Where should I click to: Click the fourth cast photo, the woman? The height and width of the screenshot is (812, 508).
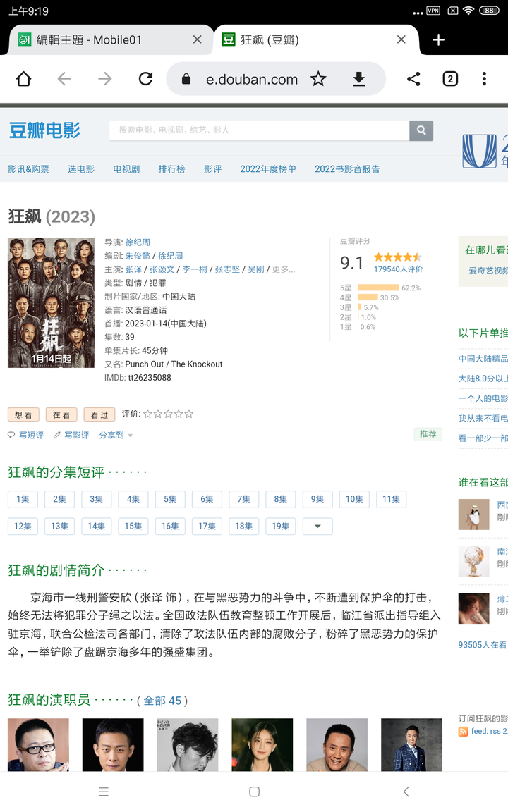point(262,744)
